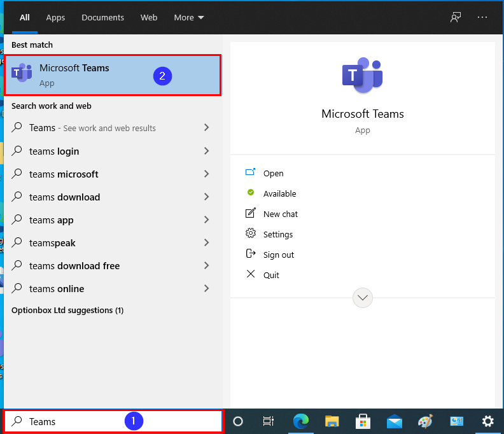Launch Microsoft Edge from the taskbar
The height and width of the screenshot is (434, 504).
pos(301,421)
